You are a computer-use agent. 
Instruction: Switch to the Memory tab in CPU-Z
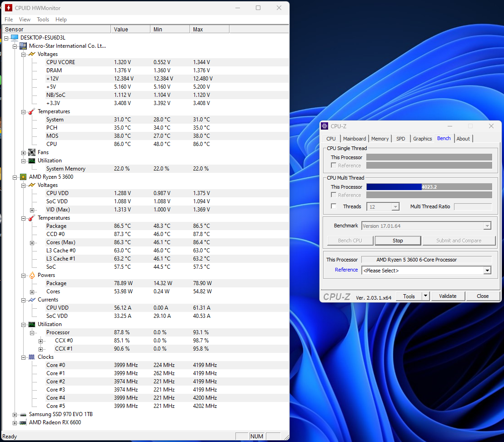pos(379,139)
